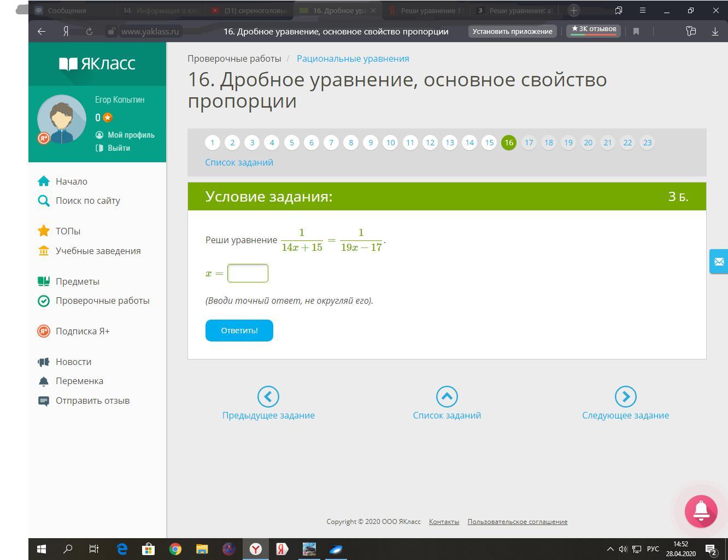The image size is (728, 560).
Task: Open the browser hamburger menu
Action: 643,10
